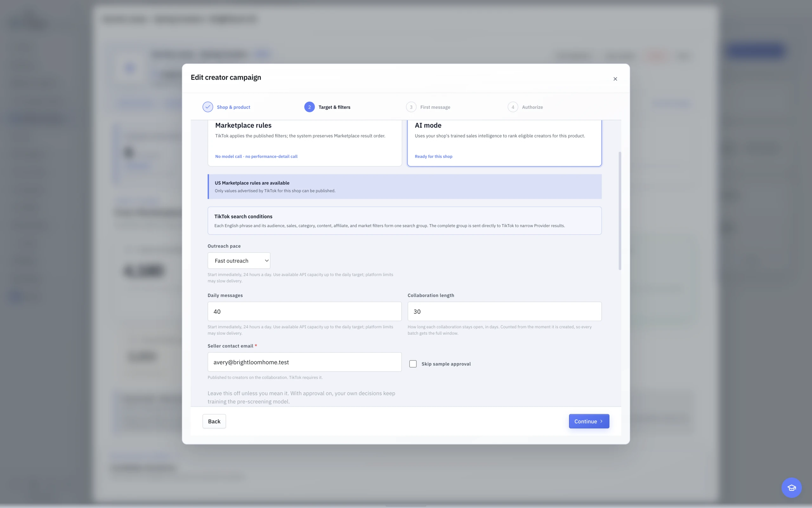Image resolution: width=812 pixels, height=508 pixels.
Task: Click the Back button
Action: point(214,421)
